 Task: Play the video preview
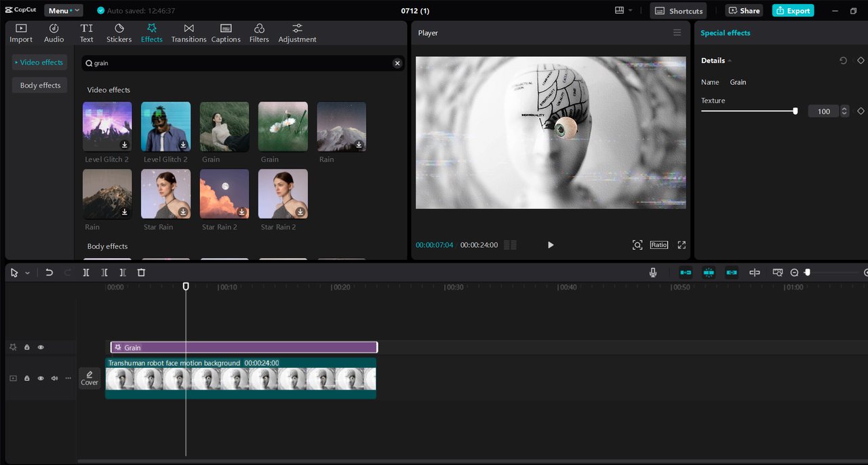click(x=551, y=245)
